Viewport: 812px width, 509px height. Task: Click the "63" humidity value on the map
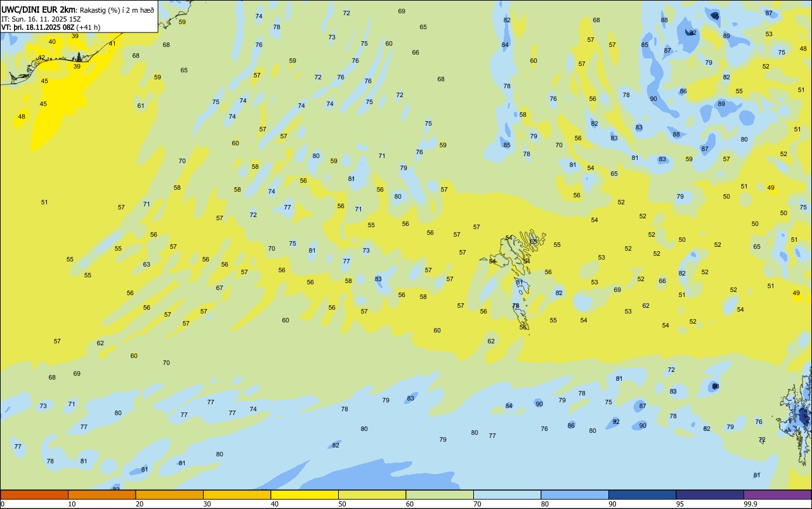click(x=147, y=265)
